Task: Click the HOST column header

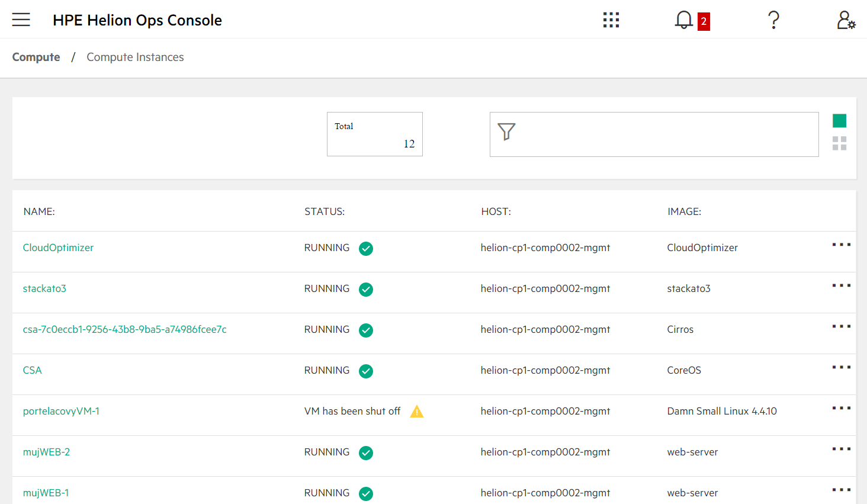Action: pyautogui.click(x=496, y=211)
